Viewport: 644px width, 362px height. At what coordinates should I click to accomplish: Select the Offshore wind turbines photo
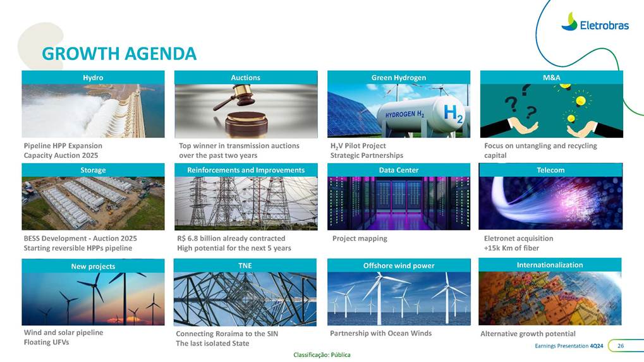[398, 298]
